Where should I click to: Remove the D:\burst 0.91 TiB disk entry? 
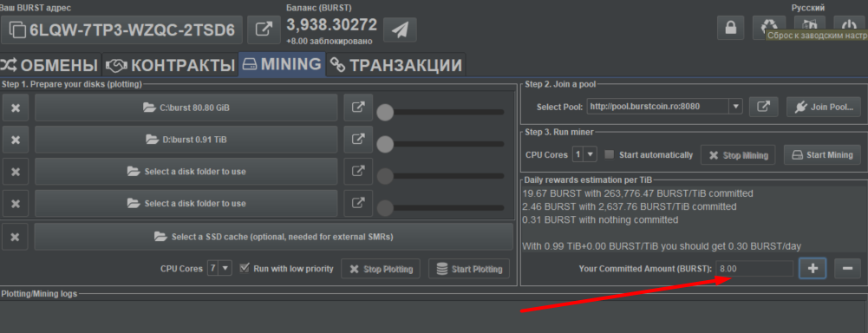pos(16,140)
